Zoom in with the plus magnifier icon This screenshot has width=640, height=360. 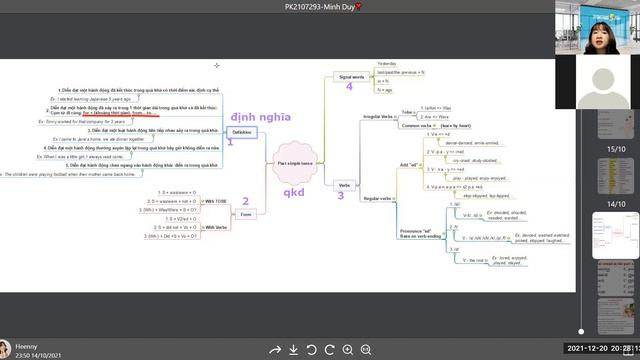pos(348,350)
